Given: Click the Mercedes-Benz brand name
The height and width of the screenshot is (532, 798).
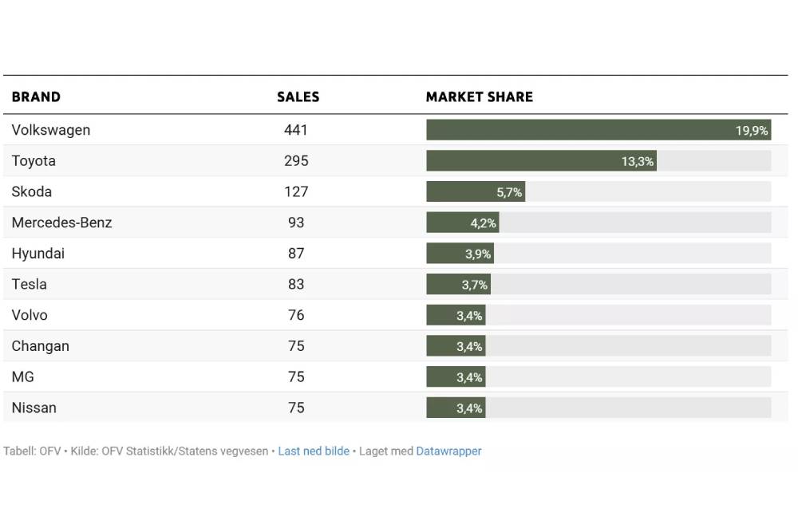Looking at the screenshot, I should coord(61,223).
